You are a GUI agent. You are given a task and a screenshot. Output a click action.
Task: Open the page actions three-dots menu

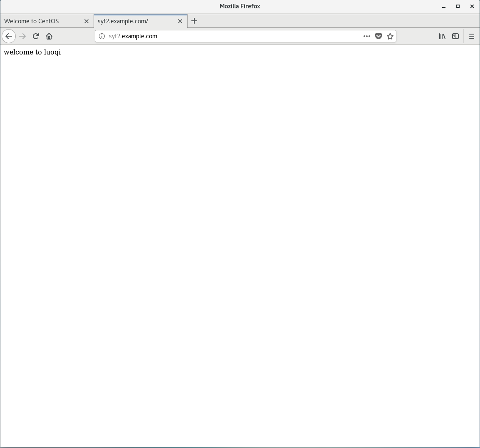point(367,36)
